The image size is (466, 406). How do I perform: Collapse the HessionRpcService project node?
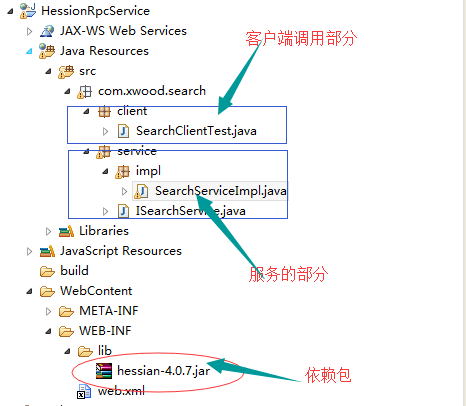tap(10, 11)
